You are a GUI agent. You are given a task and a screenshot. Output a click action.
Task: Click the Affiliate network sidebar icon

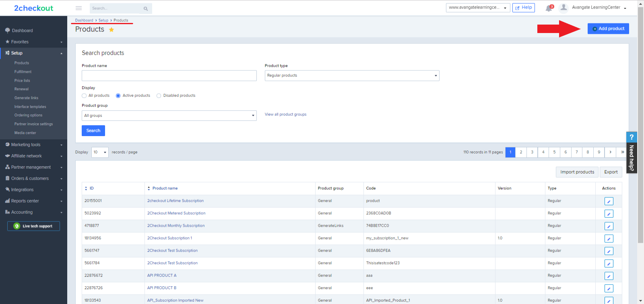tap(7, 156)
